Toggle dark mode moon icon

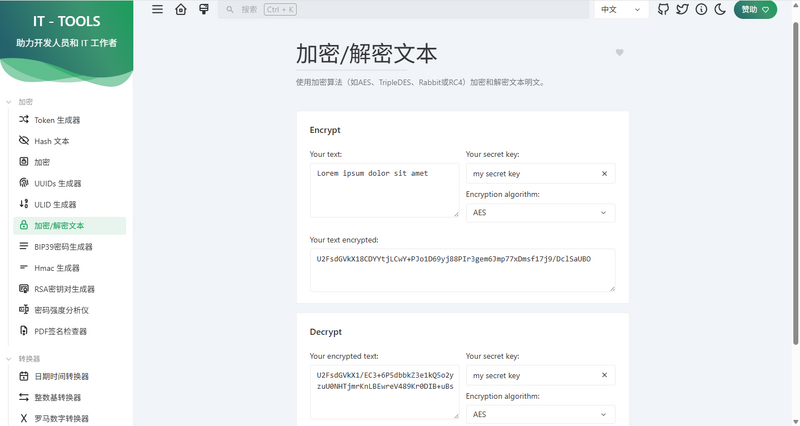720,9
